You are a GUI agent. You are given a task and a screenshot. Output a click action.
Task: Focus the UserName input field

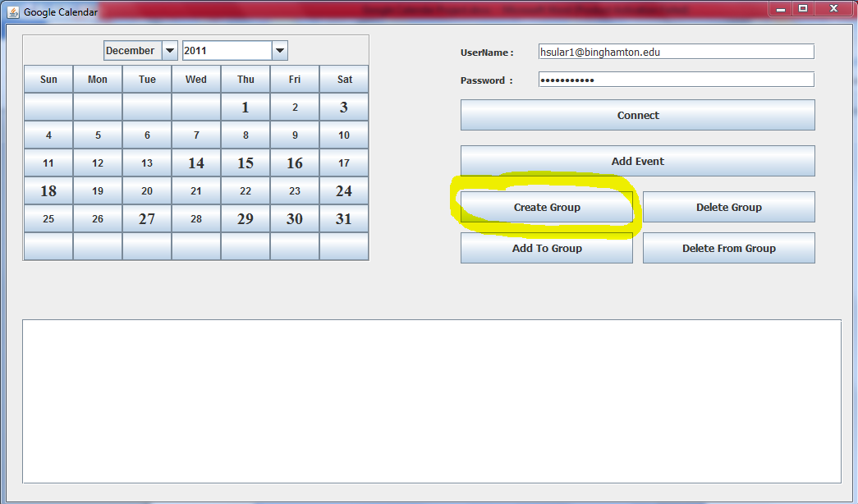[676, 52]
